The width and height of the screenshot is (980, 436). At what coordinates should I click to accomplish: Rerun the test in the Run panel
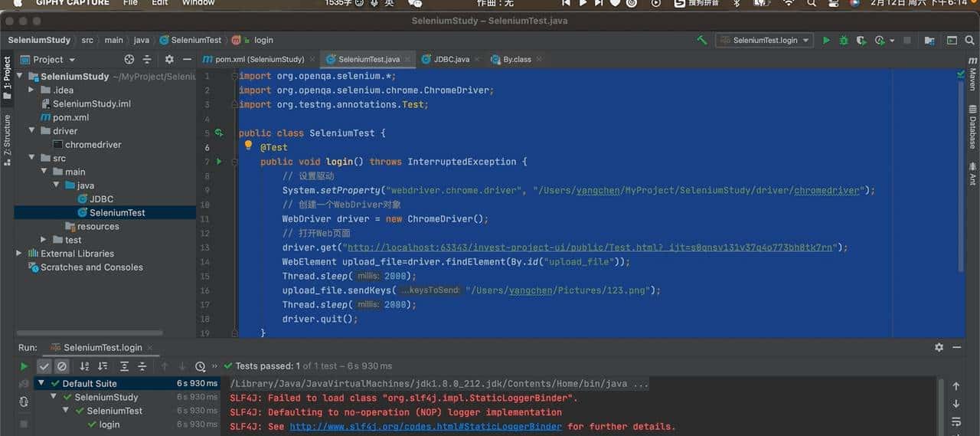24,366
